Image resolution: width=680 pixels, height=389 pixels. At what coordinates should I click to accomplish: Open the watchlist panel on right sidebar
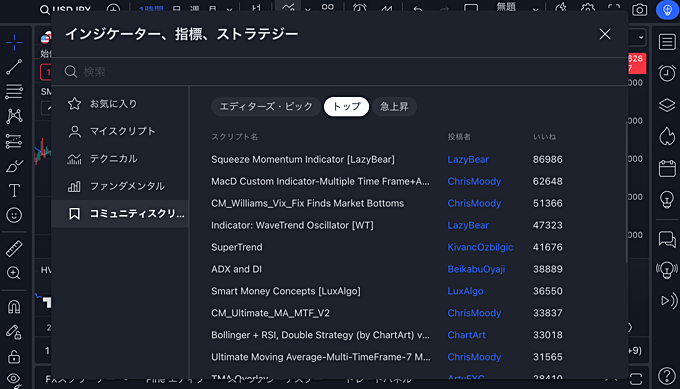[x=667, y=42]
